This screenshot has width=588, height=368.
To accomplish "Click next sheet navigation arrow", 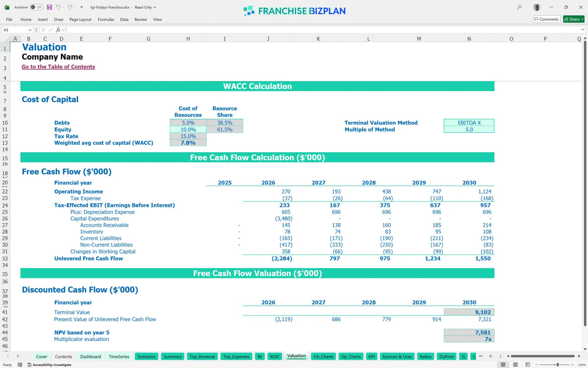I will pyautogui.click(x=18, y=356).
